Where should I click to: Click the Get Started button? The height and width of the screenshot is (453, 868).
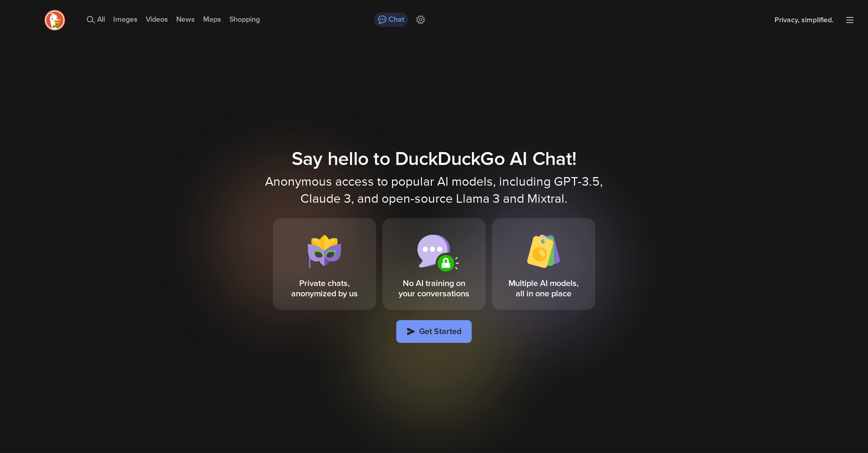[x=434, y=331]
